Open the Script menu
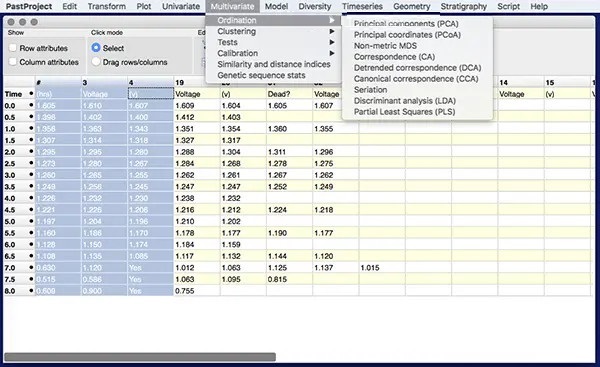Image resolution: width=600 pixels, height=367 pixels. click(509, 7)
